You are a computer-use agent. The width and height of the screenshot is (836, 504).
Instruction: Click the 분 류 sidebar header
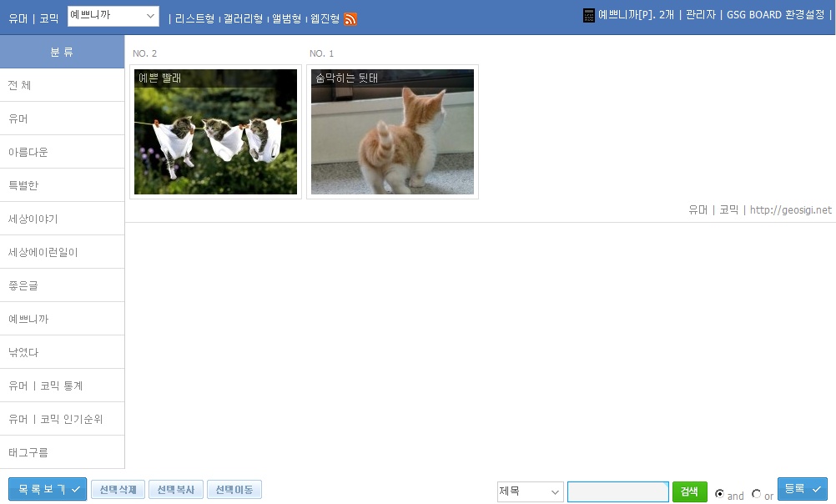click(x=62, y=52)
